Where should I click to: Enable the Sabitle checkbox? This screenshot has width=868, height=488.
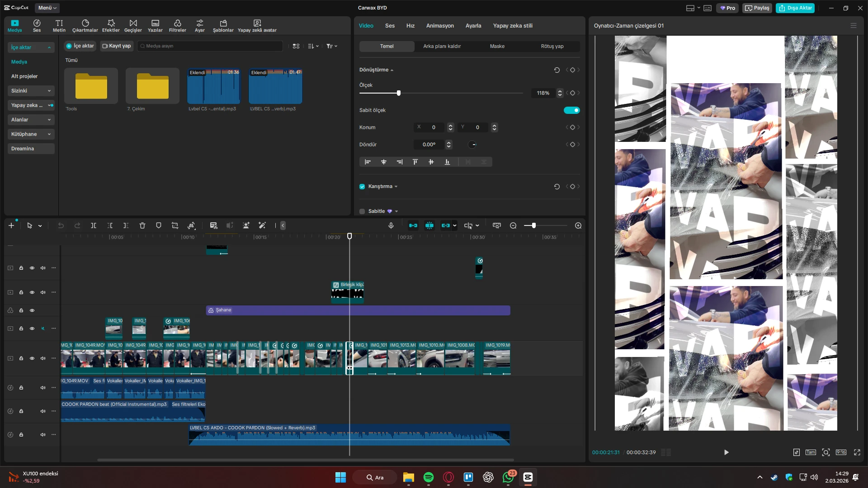point(362,211)
